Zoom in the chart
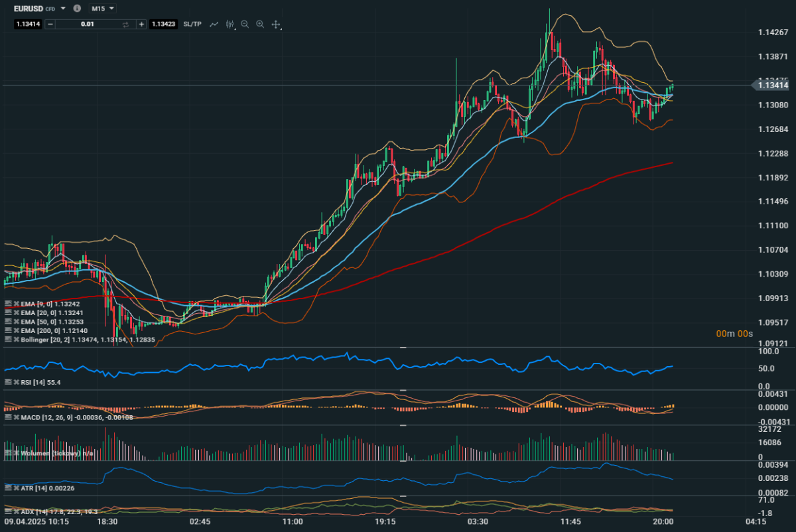The width and height of the screenshot is (796, 532). (260, 24)
